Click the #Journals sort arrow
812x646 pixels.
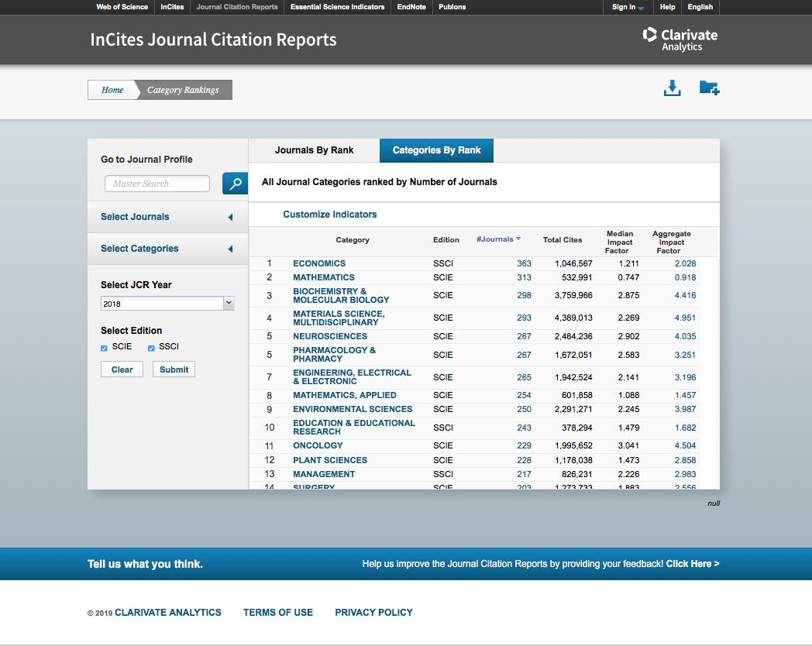[518, 239]
